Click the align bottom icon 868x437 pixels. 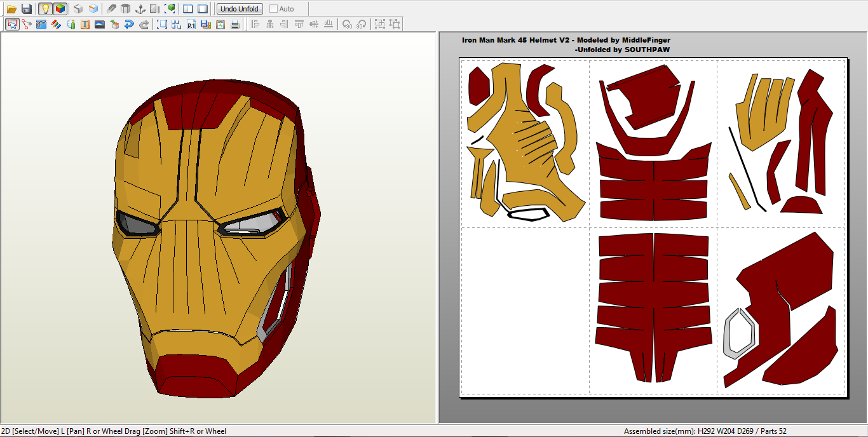(329, 24)
